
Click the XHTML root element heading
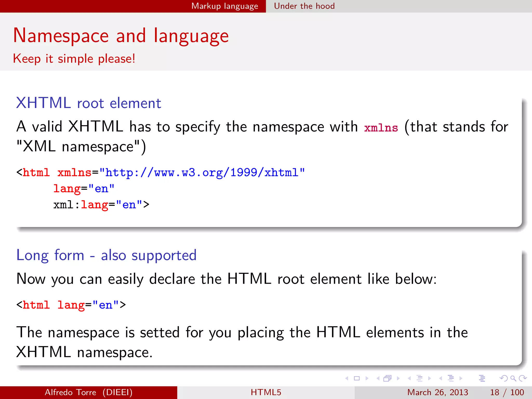point(89,103)
